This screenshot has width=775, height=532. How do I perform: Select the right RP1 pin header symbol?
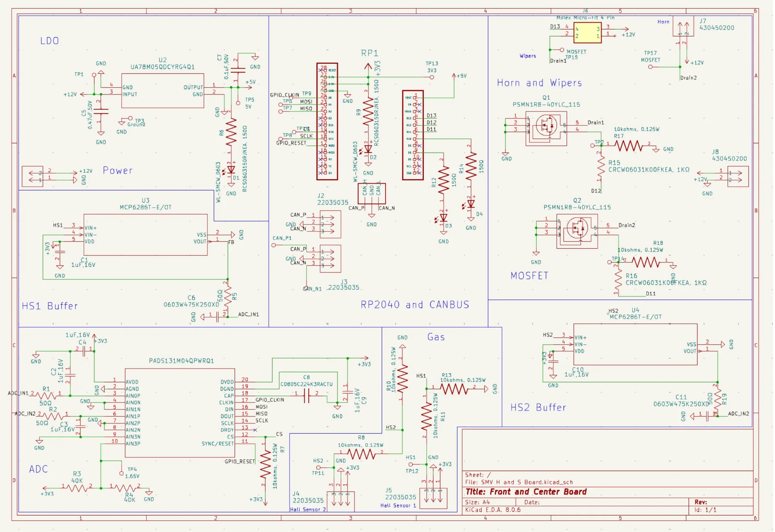413,135
